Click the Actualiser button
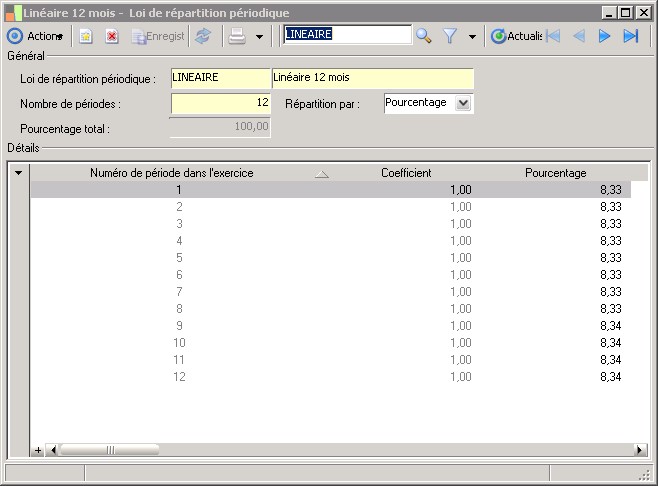The width and height of the screenshot is (658, 486). tap(515, 36)
